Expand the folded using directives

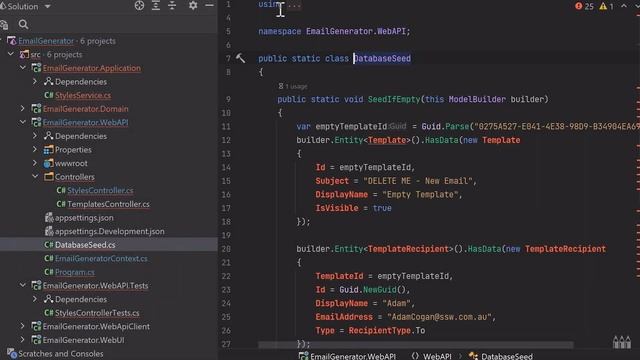[294, 5]
